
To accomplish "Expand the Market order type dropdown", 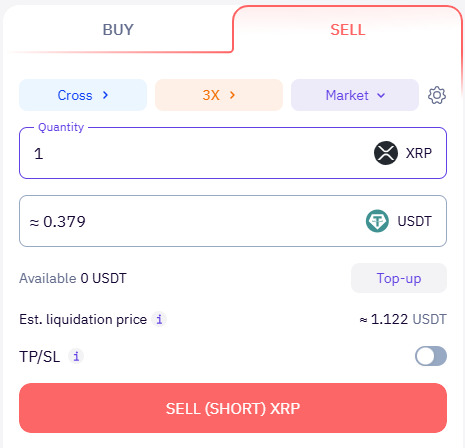I will tap(355, 95).
